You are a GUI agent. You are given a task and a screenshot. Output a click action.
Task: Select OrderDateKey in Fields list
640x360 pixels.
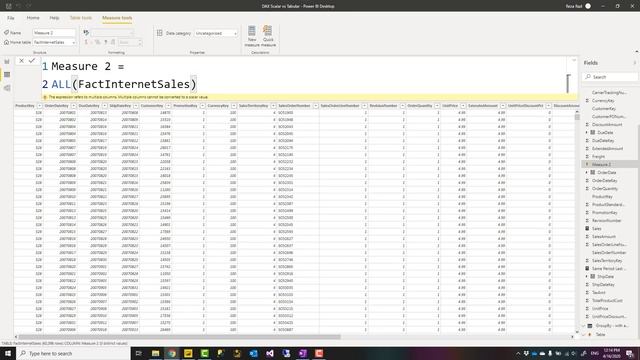604,180
